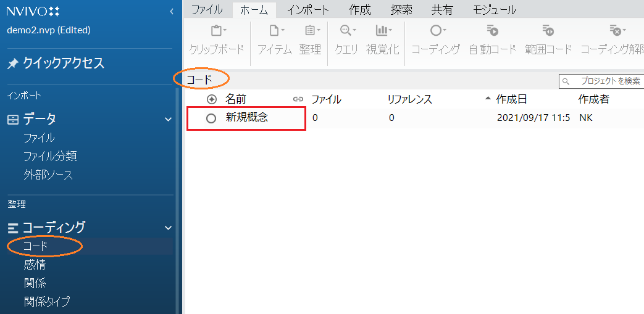Click the データ section icon in sidebar
The height and width of the screenshot is (314, 644).
[x=13, y=120]
